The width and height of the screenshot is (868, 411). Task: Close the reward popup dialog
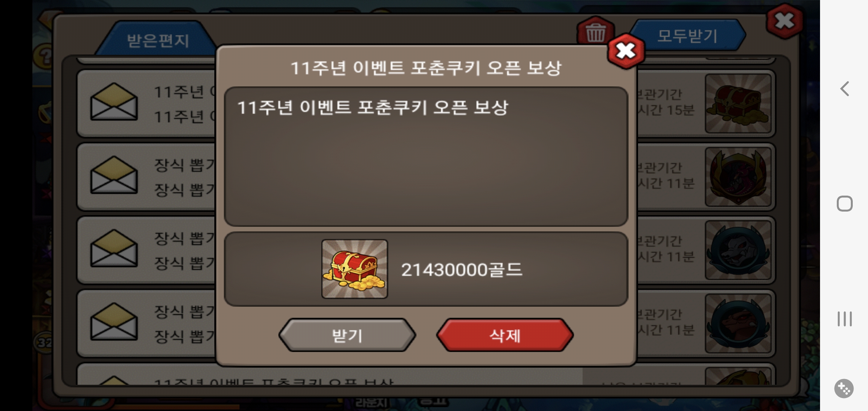pyautogui.click(x=626, y=51)
